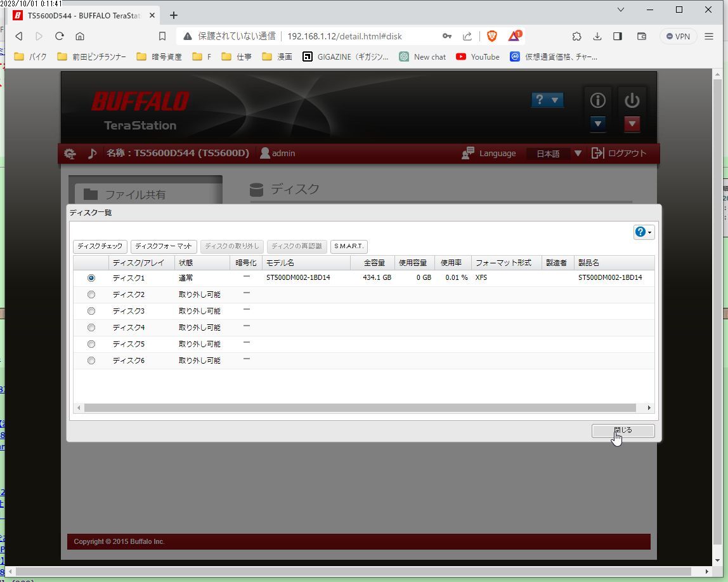This screenshot has height=582, width=728.
Task: Open the downloads arrow icon
Action: pos(597,36)
